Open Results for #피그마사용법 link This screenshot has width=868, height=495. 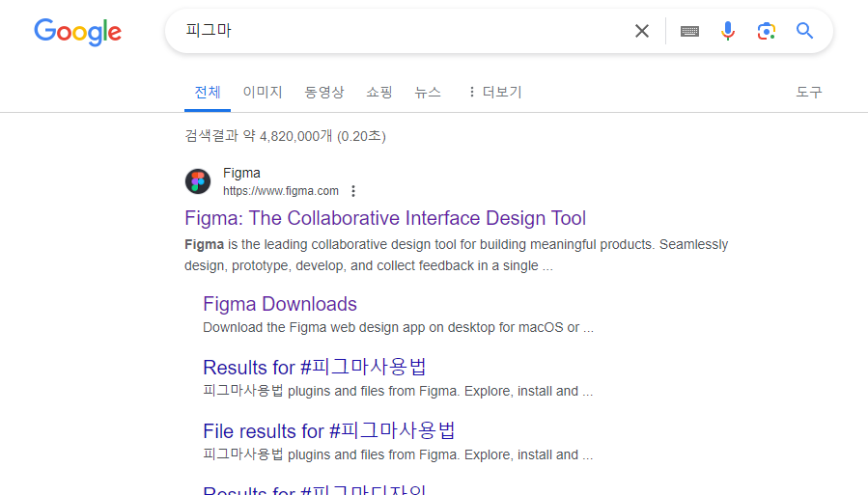click(x=315, y=368)
